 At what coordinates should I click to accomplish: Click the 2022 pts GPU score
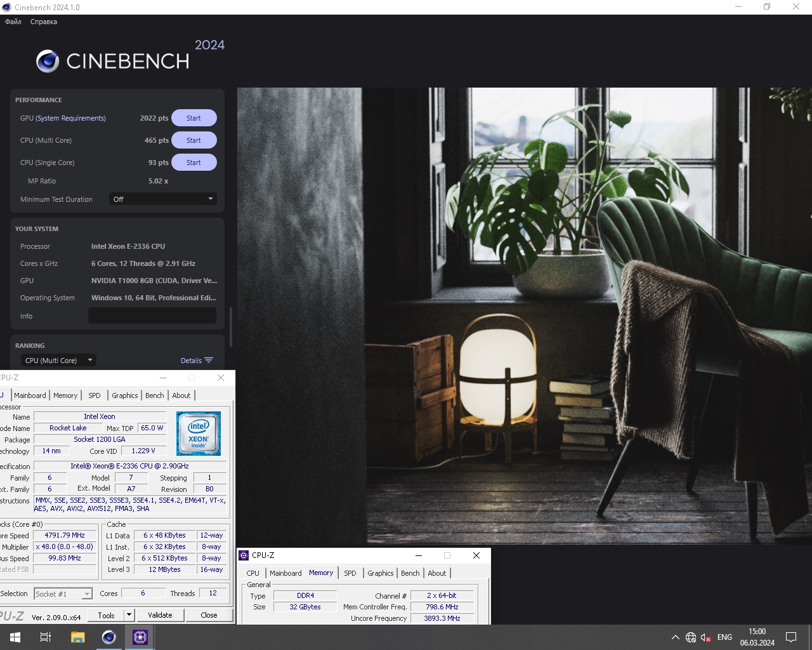coord(154,118)
